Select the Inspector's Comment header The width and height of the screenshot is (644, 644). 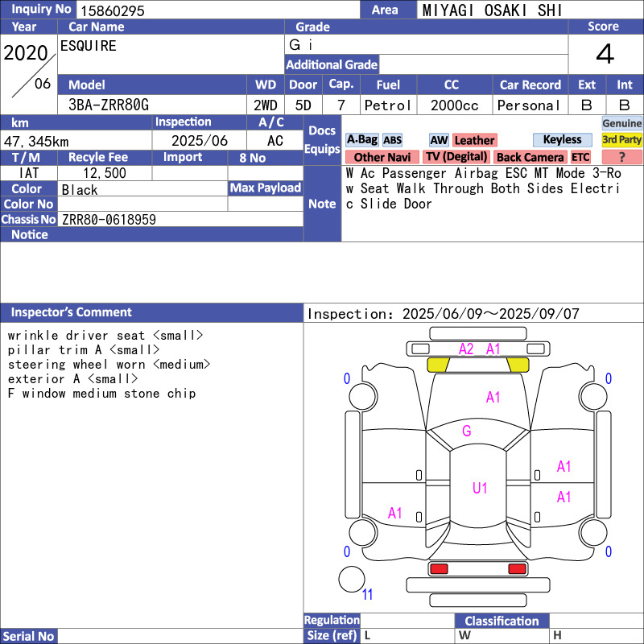pyautogui.click(x=72, y=312)
